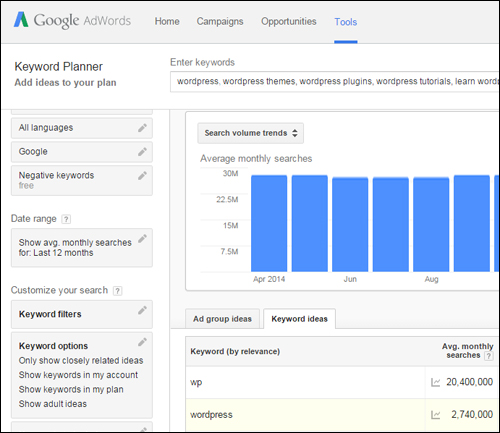Viewport: 500px width, 433px height.
Task: Click pencil icon next to Google network
Action: [x=142, y=152]
